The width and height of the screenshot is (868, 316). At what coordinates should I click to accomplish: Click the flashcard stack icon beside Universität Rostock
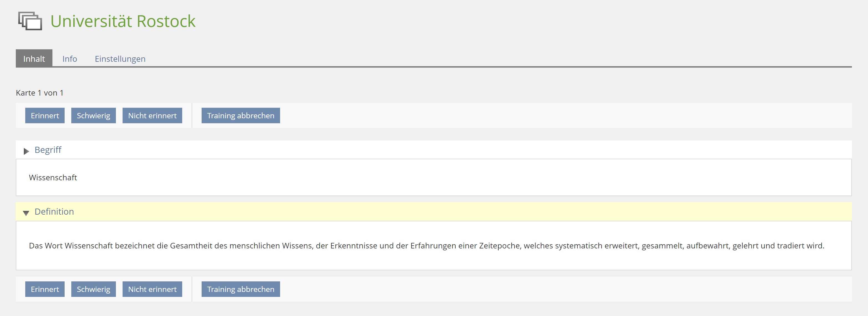30,21
